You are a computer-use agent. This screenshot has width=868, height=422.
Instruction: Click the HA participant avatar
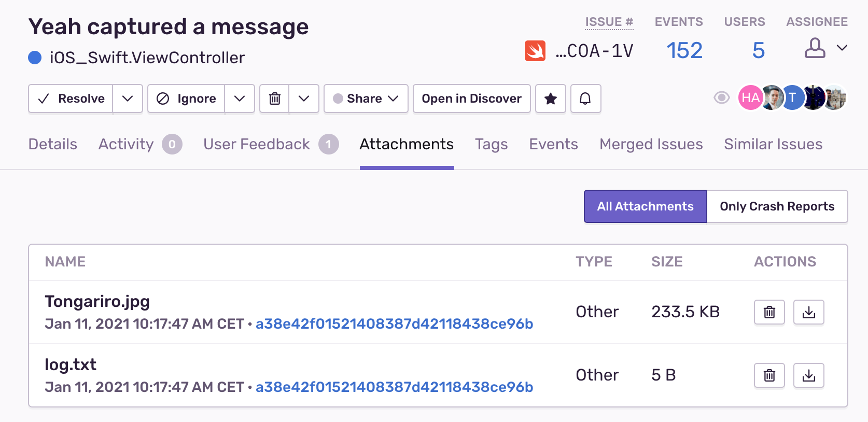tap(750, 97)
